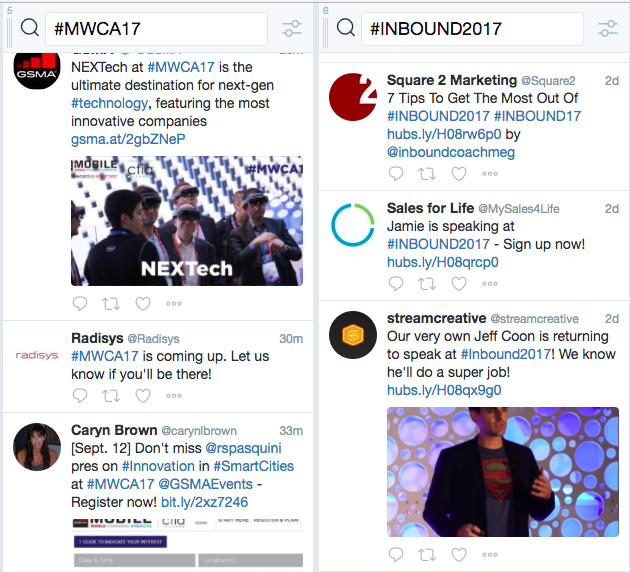Open hubs.ly/H08qrcp0 link
630x572 pixels.
(443, 262)
